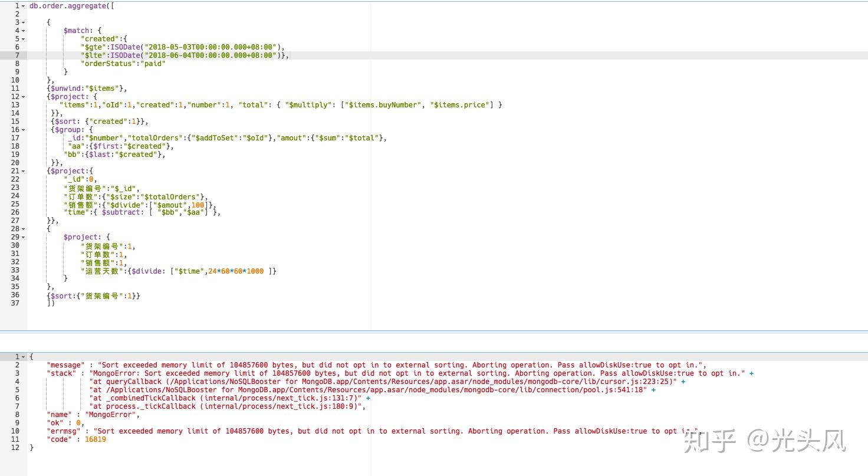
Task: Click gutter line number 20
Action: (x=15, y=163)
